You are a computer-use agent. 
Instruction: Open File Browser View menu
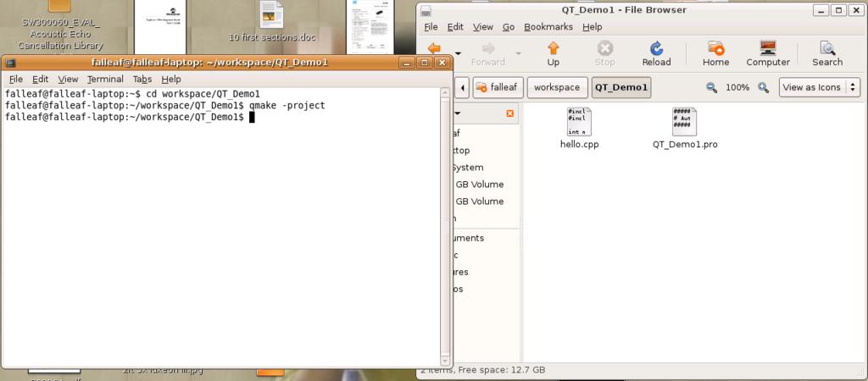pos(482,26)
